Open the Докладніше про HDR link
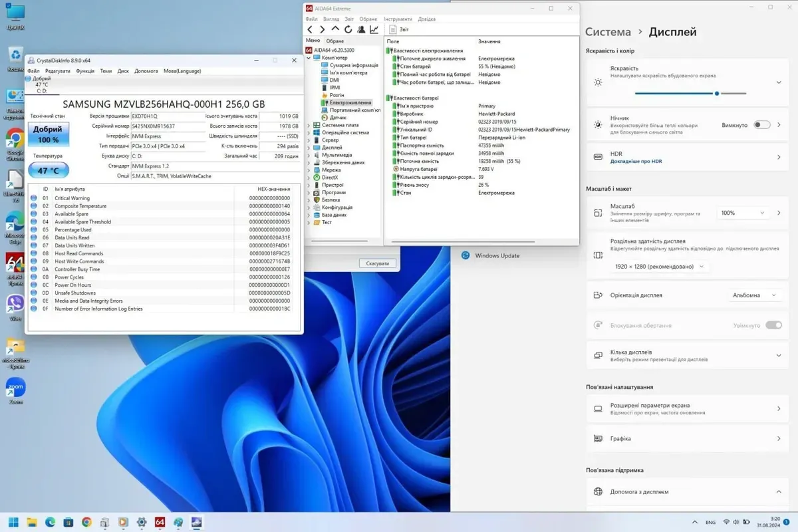 point(636,162)
